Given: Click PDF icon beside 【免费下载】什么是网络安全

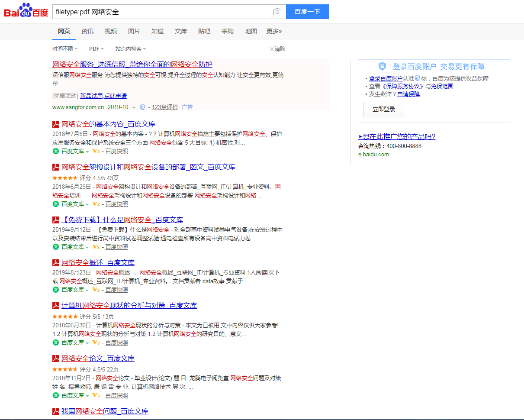Looking at the screenshot, I should 56,220.
